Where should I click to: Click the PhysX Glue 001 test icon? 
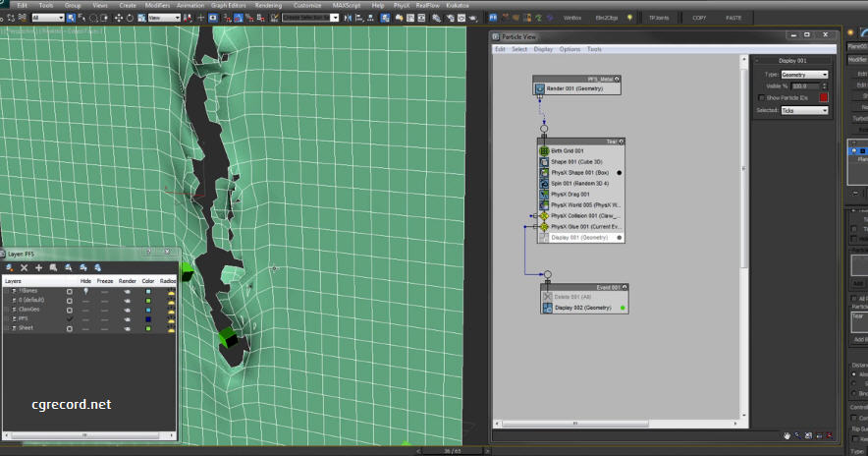544,226
